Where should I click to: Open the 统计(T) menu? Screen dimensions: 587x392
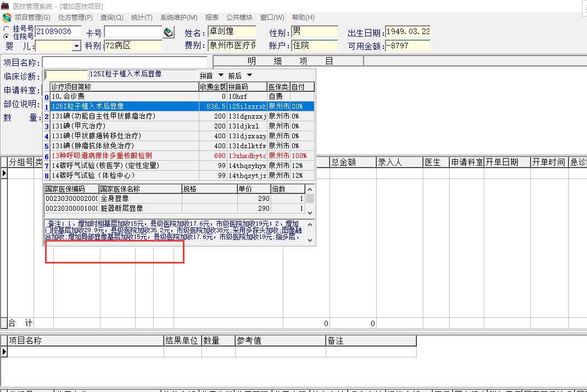coord(142,18)
